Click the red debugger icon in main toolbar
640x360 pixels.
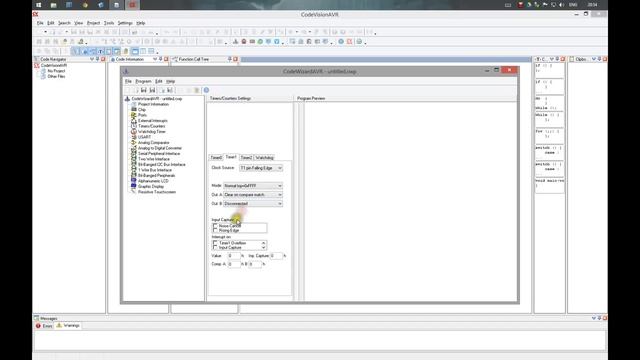244,41
